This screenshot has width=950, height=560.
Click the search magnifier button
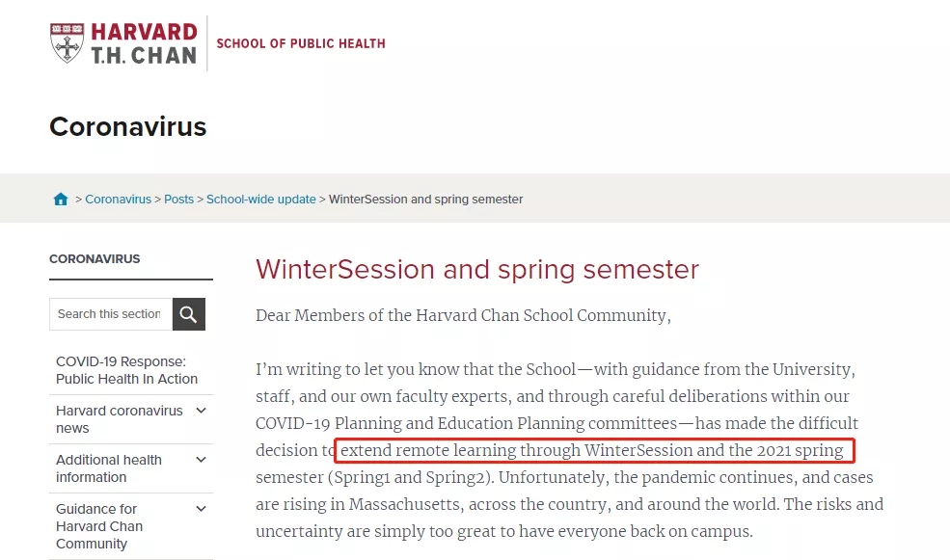coord(189,314)
